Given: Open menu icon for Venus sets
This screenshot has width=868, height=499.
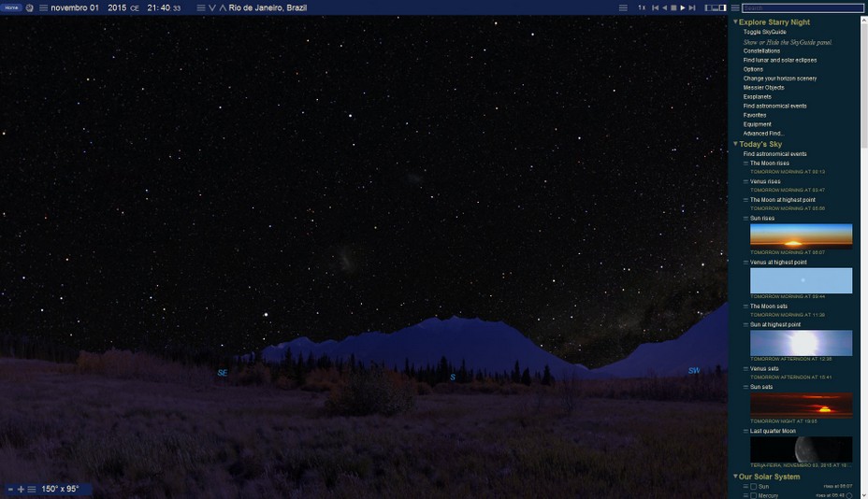Looking at the screenshot, I should (x=745, y=368).
